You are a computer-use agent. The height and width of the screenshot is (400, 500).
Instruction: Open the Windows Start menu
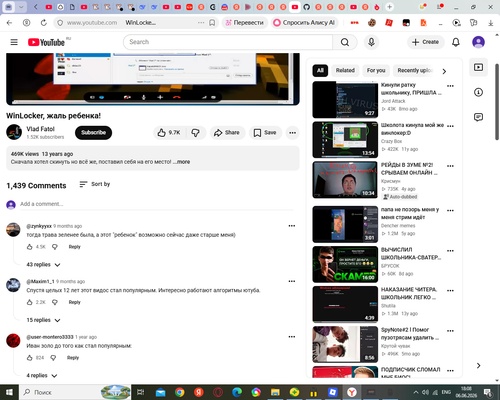click(x=9, y=392)
